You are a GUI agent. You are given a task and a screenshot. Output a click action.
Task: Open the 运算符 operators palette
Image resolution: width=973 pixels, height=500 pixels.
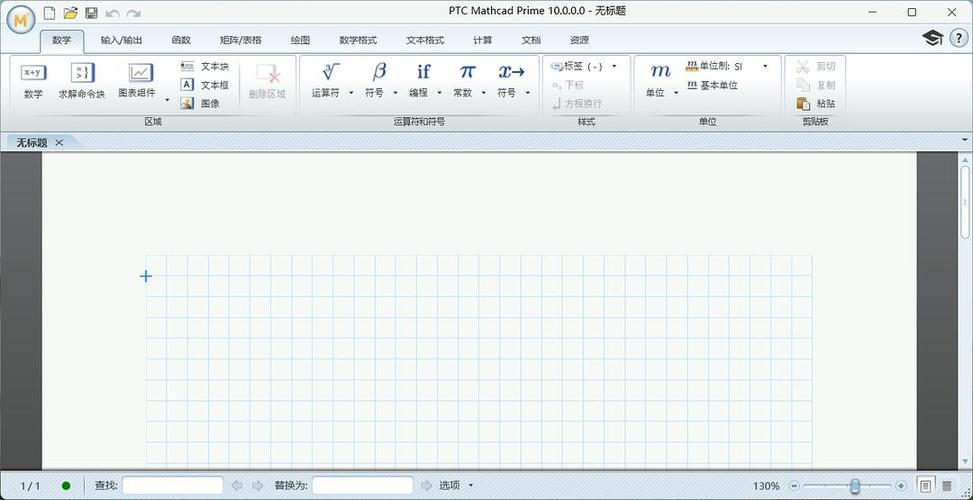point(330,80)
